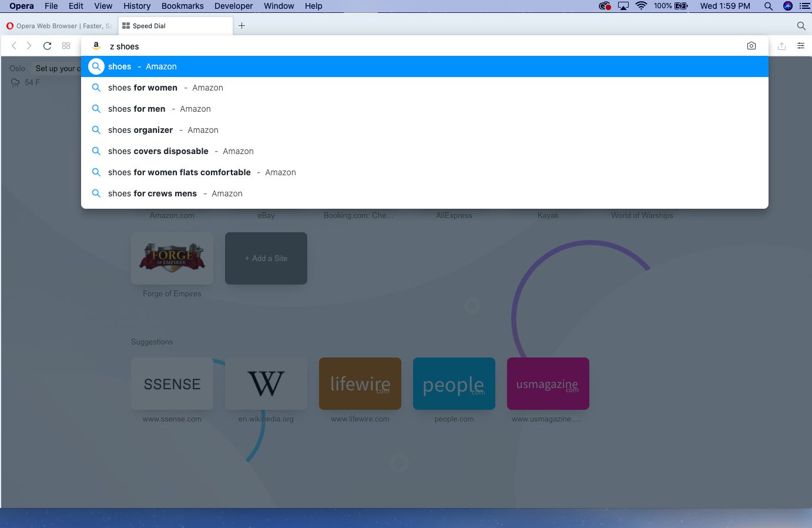
Task: Open SSENSE suggestion tile
Action: 172,383
